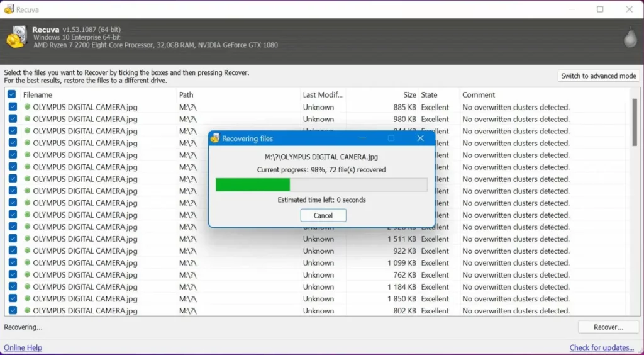Toggle the select-all checkbox in header row
Viewport: 644px width, 355px height.
pyautogui.click(x=11, y=94)
